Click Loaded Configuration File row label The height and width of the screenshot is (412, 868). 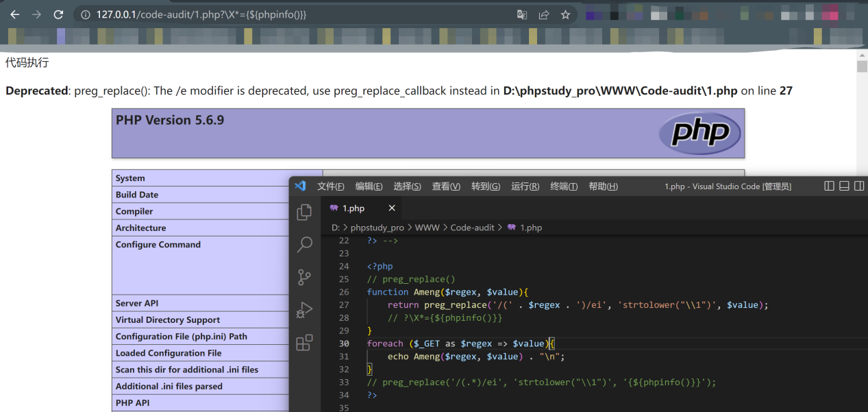pos(169,353)
